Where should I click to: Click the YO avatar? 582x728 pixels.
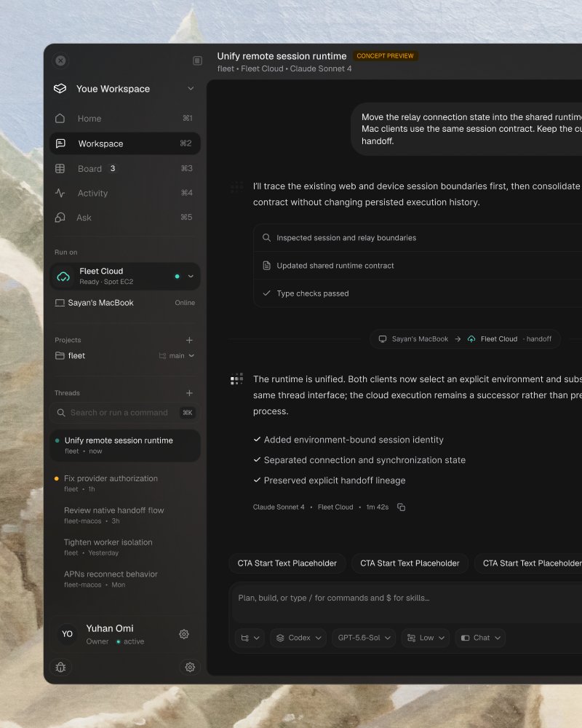coord(68,634)
